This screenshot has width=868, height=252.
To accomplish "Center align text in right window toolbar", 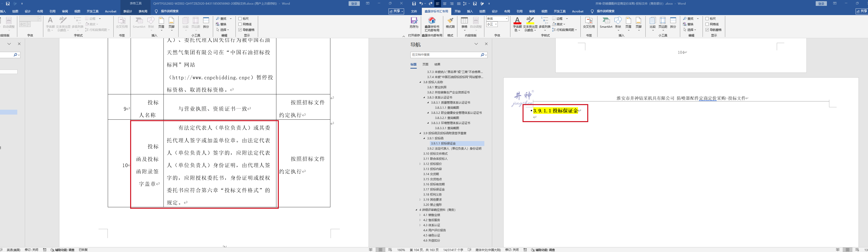I will (x=445, y=4).
